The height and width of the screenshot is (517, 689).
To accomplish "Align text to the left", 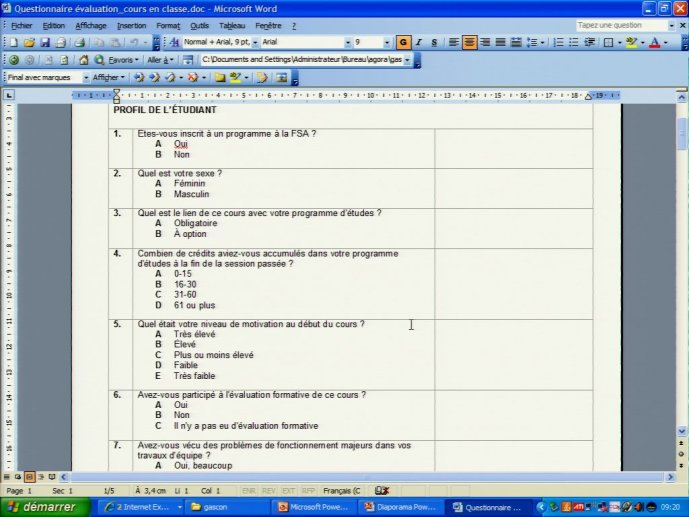I will [x=453, y=43].
